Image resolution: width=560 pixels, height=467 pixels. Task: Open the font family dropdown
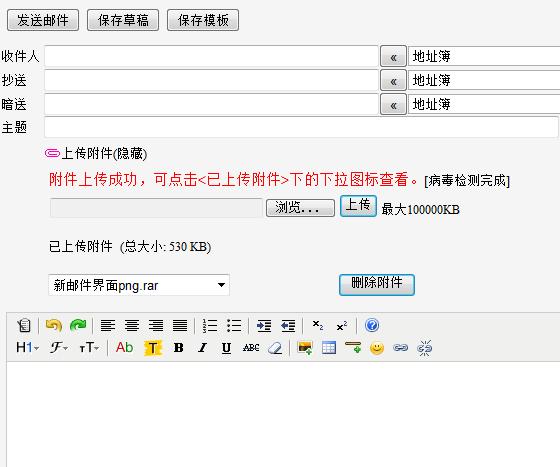59,347
